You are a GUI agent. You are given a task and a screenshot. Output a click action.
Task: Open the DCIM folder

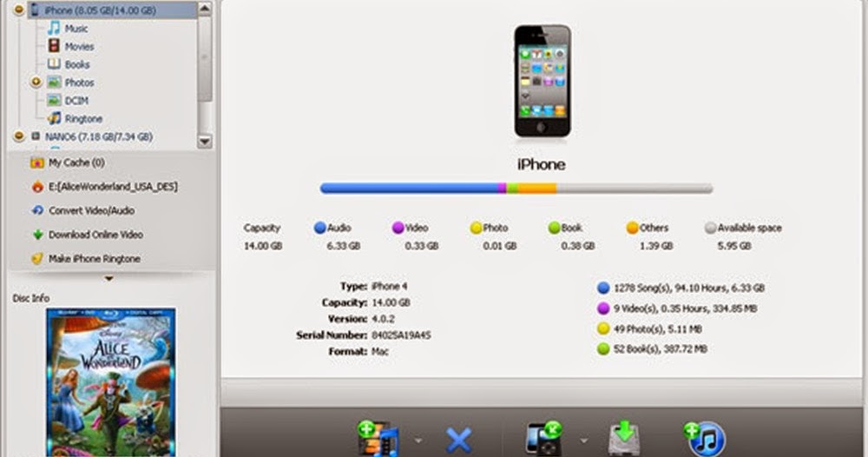(76, 100)
